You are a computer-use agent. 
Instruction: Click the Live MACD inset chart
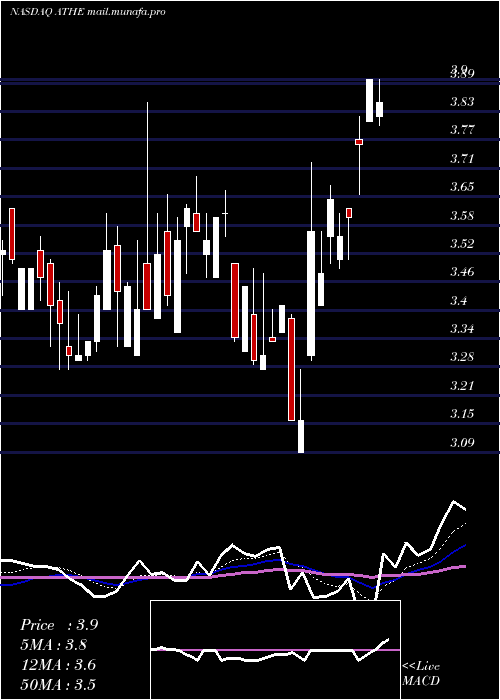(275, 650)
